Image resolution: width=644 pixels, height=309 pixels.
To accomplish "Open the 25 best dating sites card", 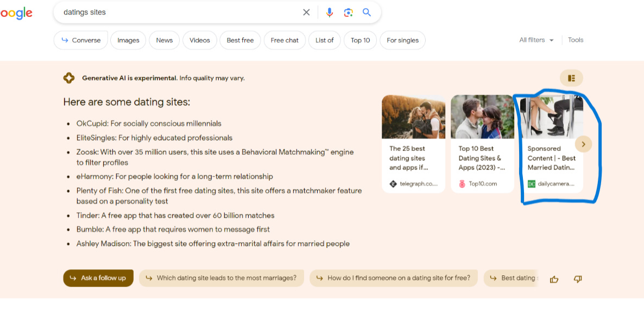I will (414, 144).
